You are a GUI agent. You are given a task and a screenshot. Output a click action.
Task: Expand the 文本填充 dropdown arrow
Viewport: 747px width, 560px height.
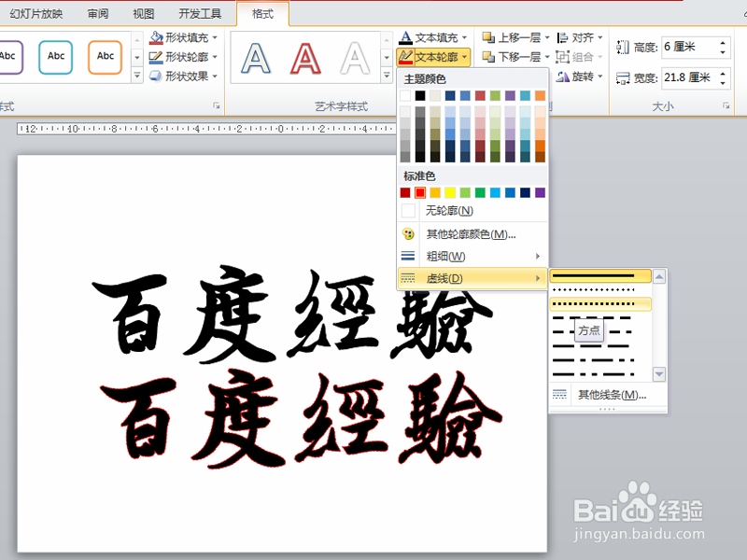pyautogui.click(x=464, y=37)
